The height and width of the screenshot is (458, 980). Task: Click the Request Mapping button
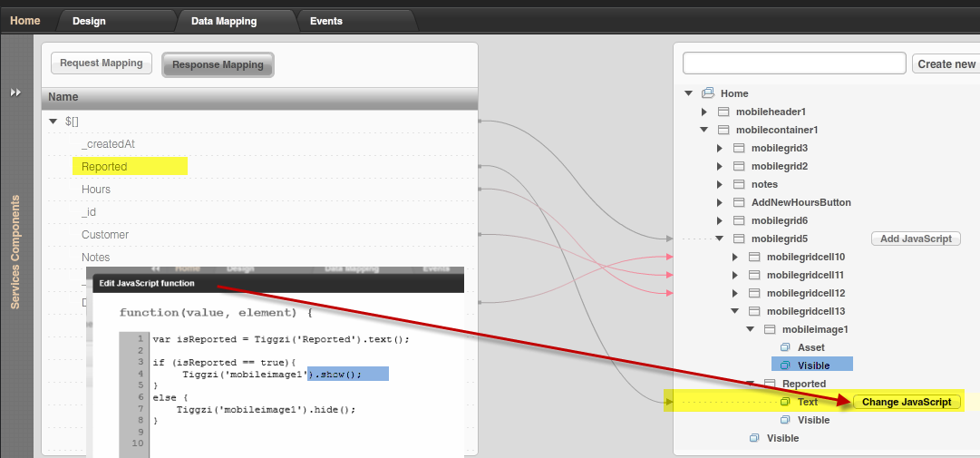pyautogui.click(x=102, y=63)
